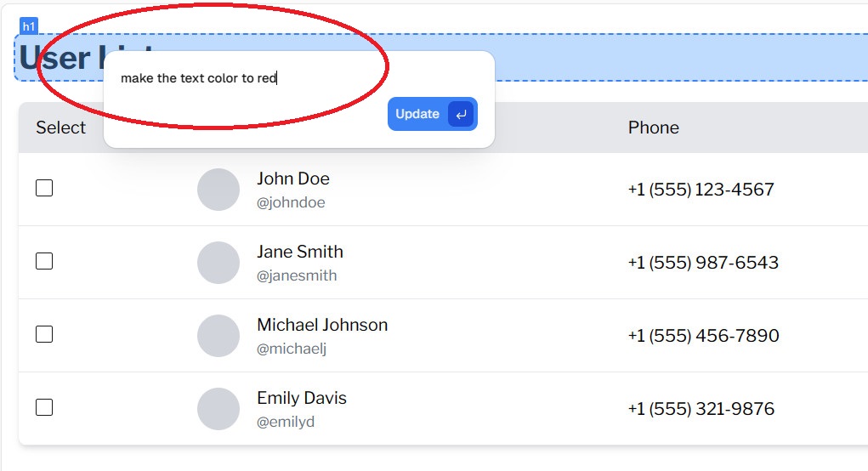868x471 pixels.
Task: Click Jane Smith's avatar placeholder
Action: (218, 263)
